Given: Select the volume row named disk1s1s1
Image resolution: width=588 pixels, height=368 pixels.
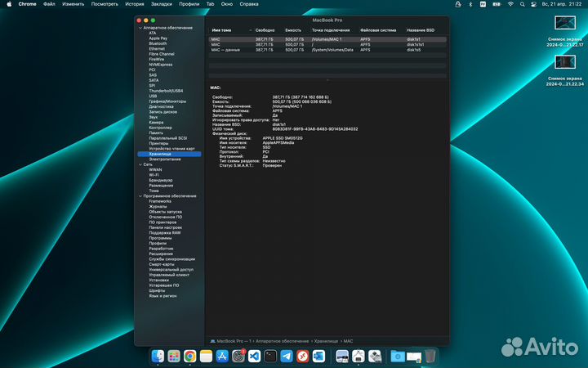Looking at the screenshot, I should pos(327,44).
